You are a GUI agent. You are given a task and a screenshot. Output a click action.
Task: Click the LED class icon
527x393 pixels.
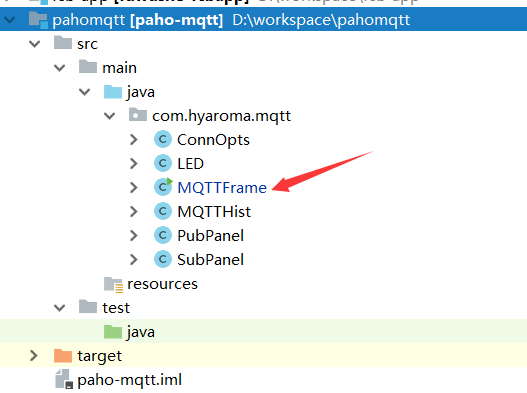click(163, 163)
